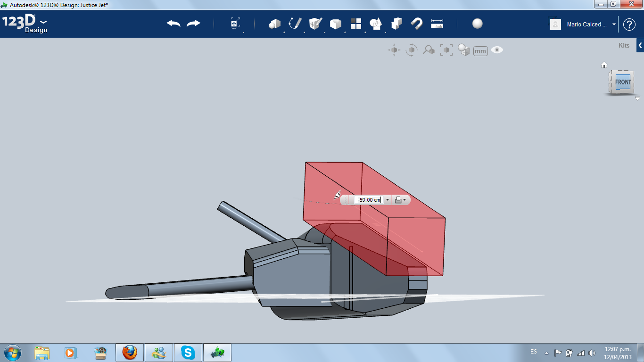Click the Fit to view tool
This screenshot has width=644, height=362.
point(446,50)
